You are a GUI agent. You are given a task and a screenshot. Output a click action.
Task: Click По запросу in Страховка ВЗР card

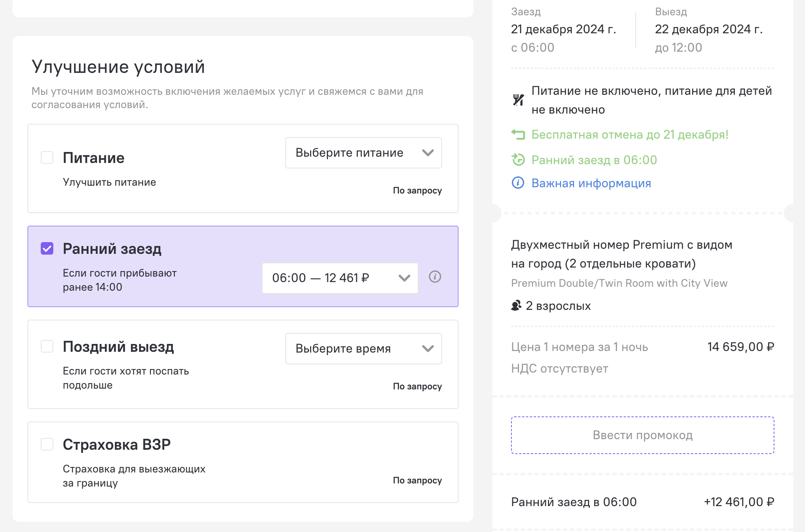click(417, 480)
